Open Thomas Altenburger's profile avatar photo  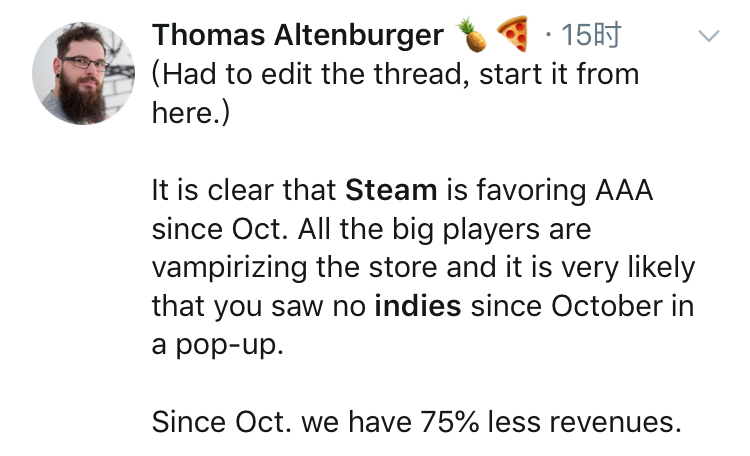[83, 73]
